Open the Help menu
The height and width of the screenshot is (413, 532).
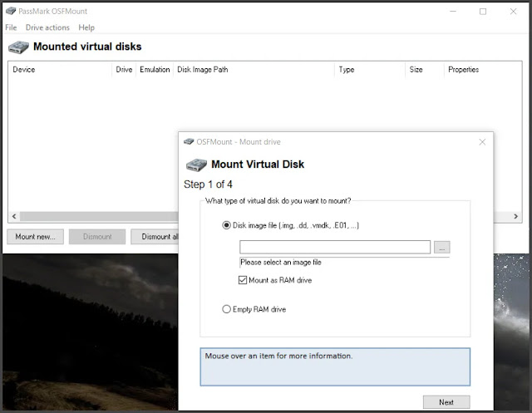pos(86,27)
